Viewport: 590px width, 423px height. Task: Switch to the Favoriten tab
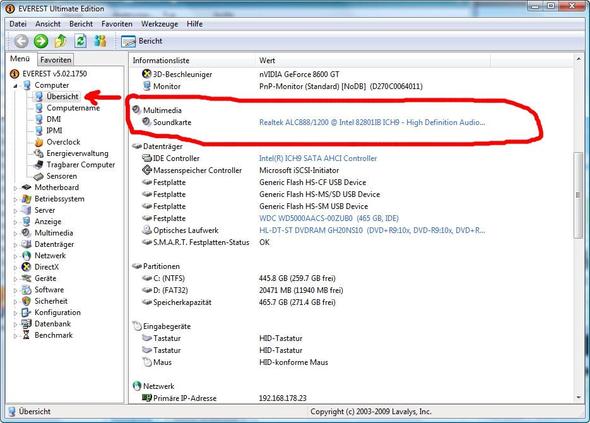click(56, 59)
